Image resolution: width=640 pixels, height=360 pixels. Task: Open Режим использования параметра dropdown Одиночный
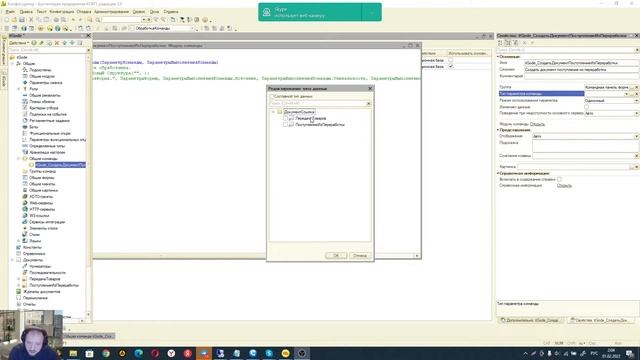click(636, 100)
